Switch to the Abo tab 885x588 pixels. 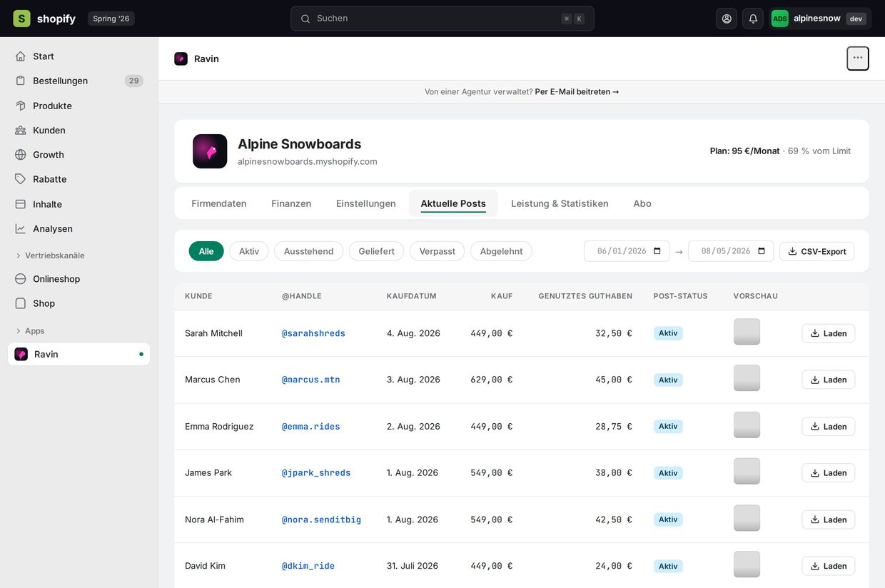pyautogui.click(x=642, y=203)
